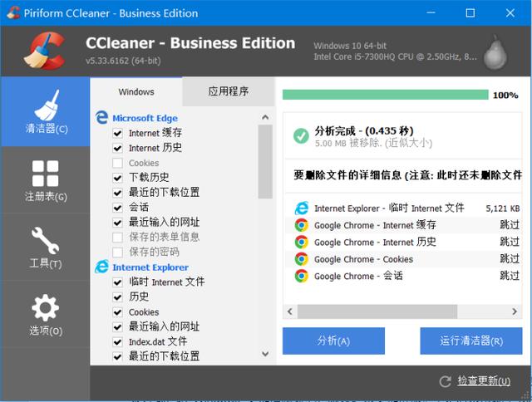Switch to the 应用程序 tab
The width and height of the screenshot is (532, 402).
coord(228,91)
